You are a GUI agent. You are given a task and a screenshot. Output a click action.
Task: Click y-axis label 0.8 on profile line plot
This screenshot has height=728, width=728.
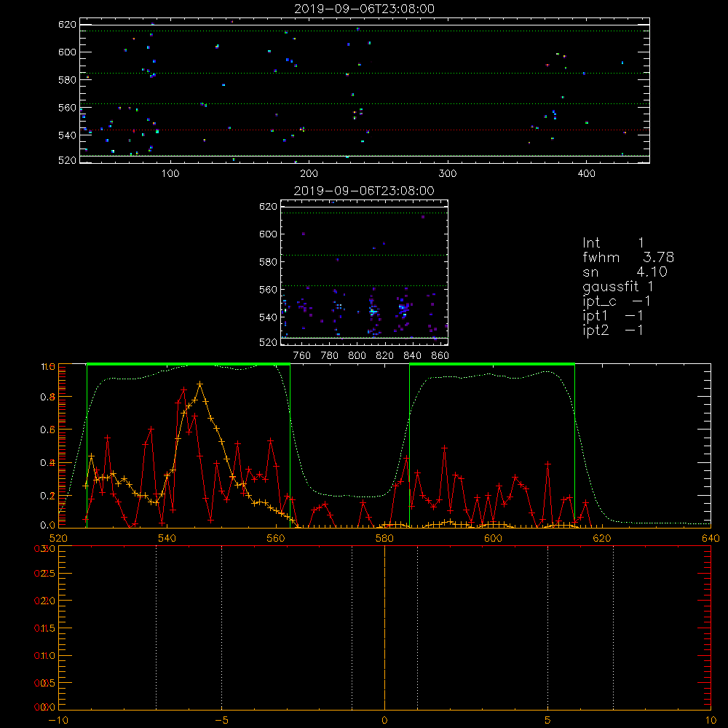[48, 397]
